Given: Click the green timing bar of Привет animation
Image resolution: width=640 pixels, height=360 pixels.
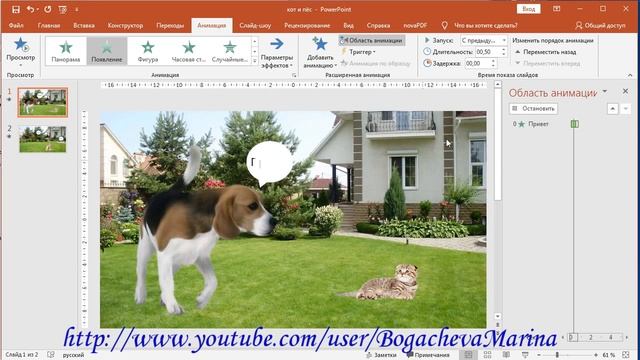Looking at the screenshot, I should pos(574,124).
